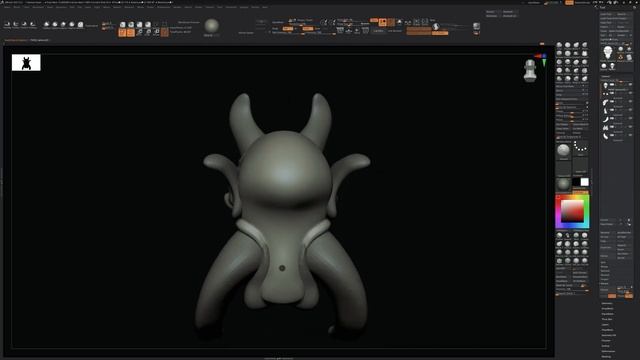The width and height of the screenshot is (640, 360).
Task: Select last brush in lower brush grid's bottom row
Action: pos(584,261)
